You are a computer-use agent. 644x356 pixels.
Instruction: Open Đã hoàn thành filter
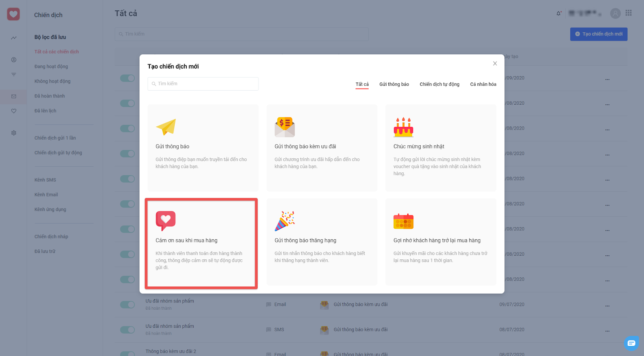tap(50, 96)
